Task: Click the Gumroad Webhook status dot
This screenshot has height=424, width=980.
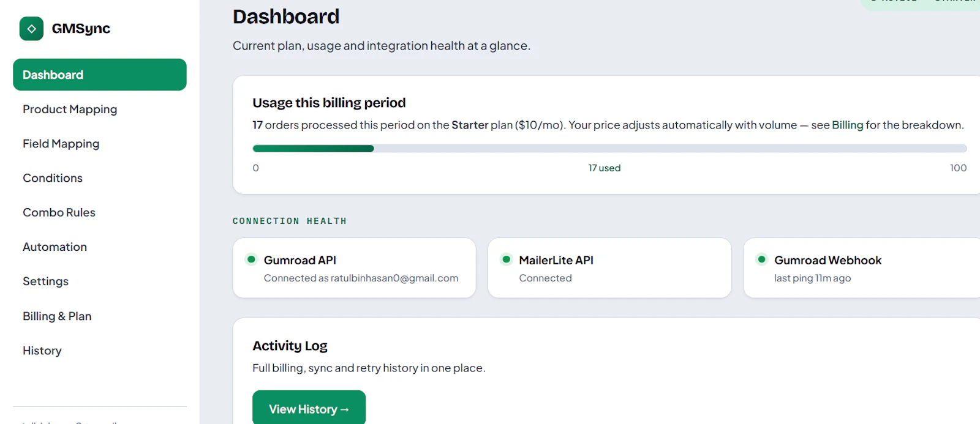Action: click(761, 259)
